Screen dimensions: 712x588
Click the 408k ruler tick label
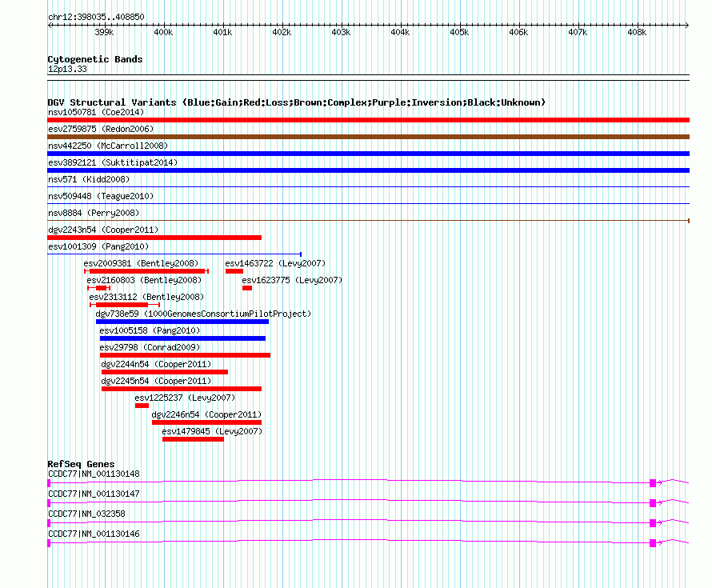click(637, 32)
